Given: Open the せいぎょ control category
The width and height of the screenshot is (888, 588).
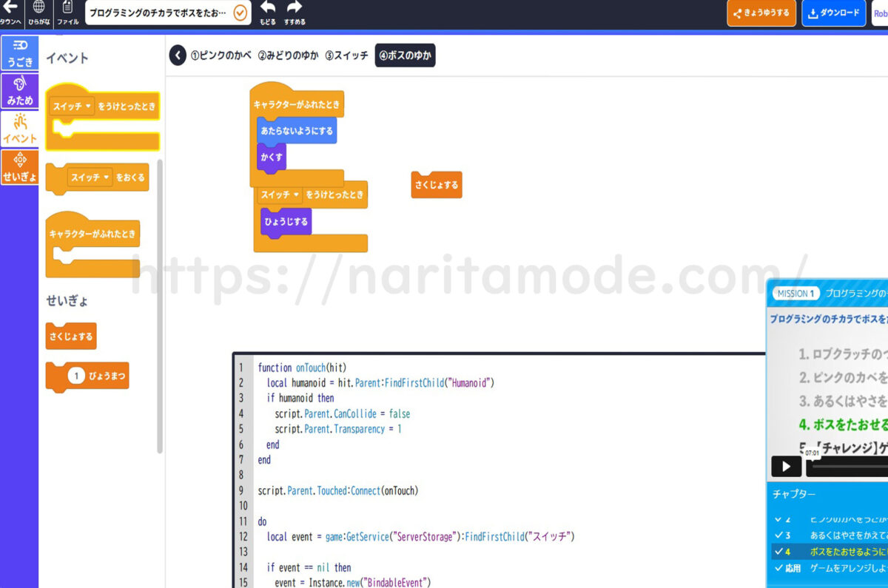Looking at the screenshot, I should tap(20, 167).
